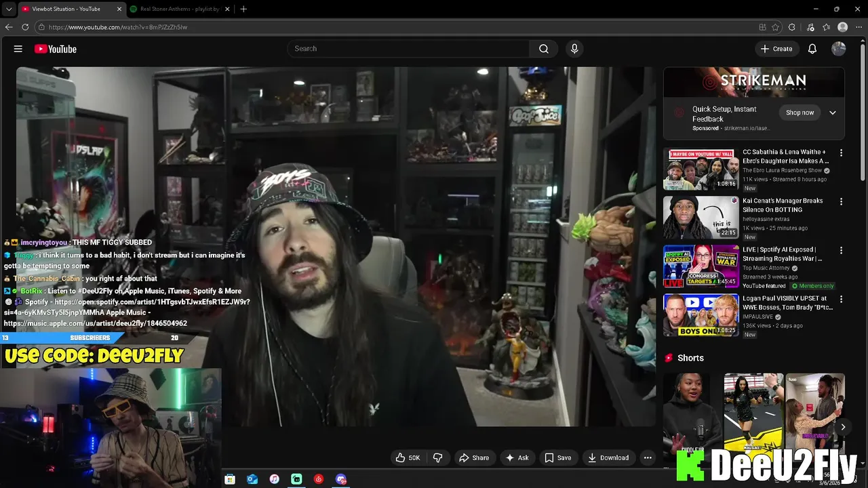Click the magnifier search button

pos(544,49)
